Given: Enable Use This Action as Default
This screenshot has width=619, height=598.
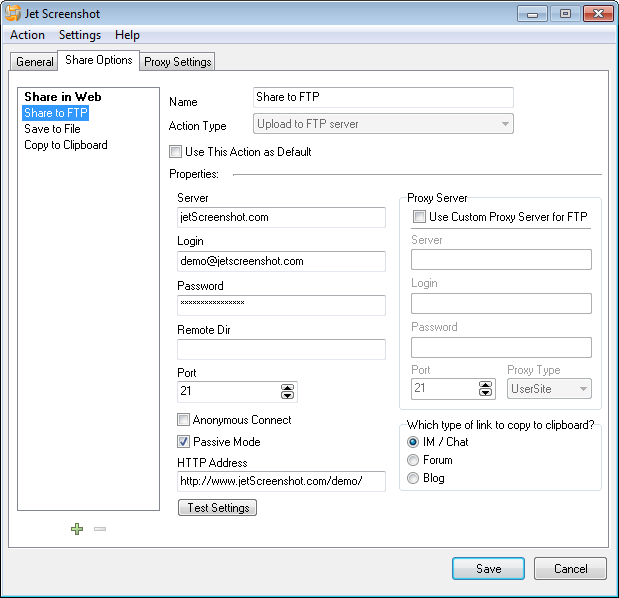Looking at the screenshot, I should 177,152.
